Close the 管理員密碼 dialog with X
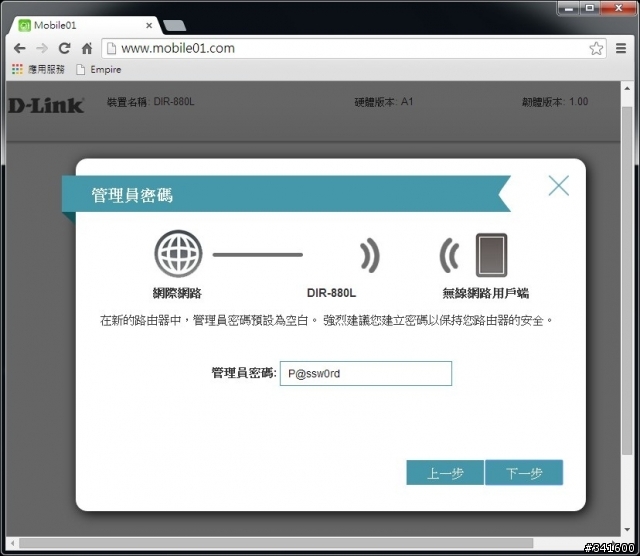Screen dimensions: 640x556 (x=558, y=186)
